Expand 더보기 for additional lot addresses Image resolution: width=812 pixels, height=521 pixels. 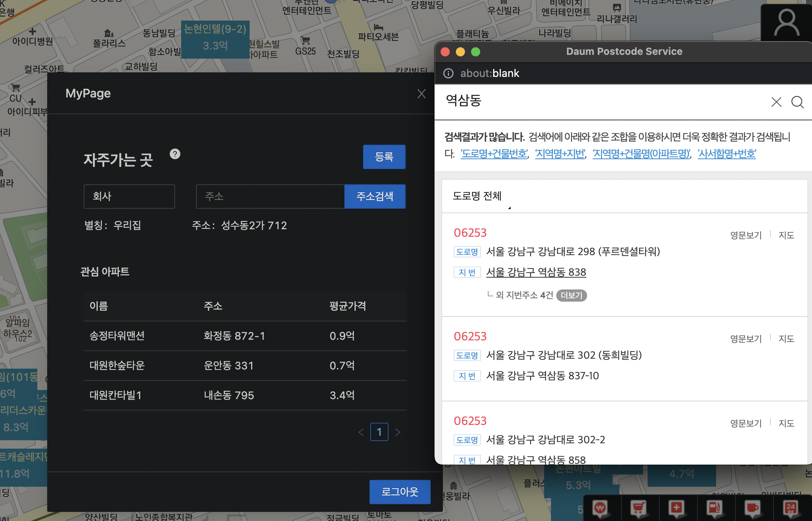[x=572, y=296]
